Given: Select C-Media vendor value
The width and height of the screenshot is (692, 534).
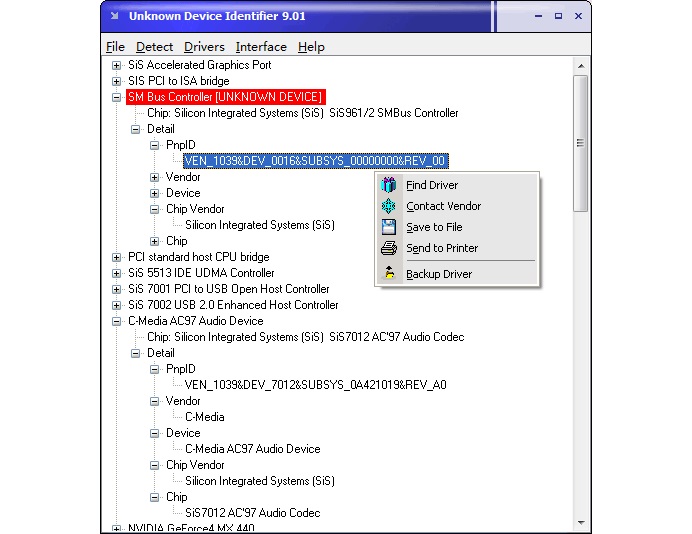Looking at the screenshot, I should click(204, 417).
